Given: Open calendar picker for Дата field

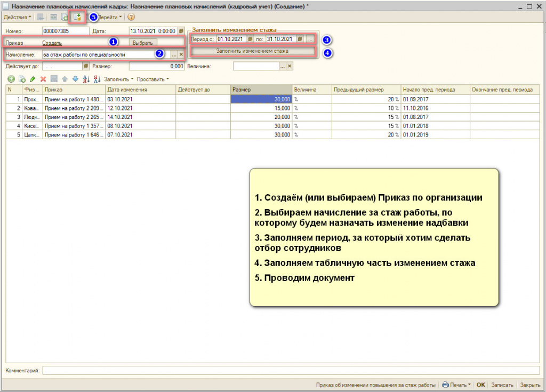Looking at the screenshot, I should tap(181, 31).
